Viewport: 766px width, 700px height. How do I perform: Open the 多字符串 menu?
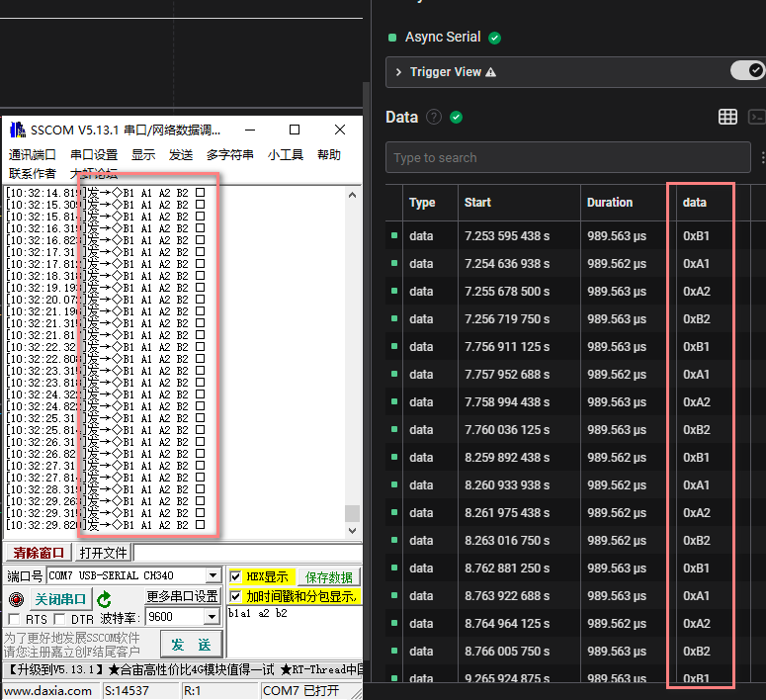(x=230, y=155)
